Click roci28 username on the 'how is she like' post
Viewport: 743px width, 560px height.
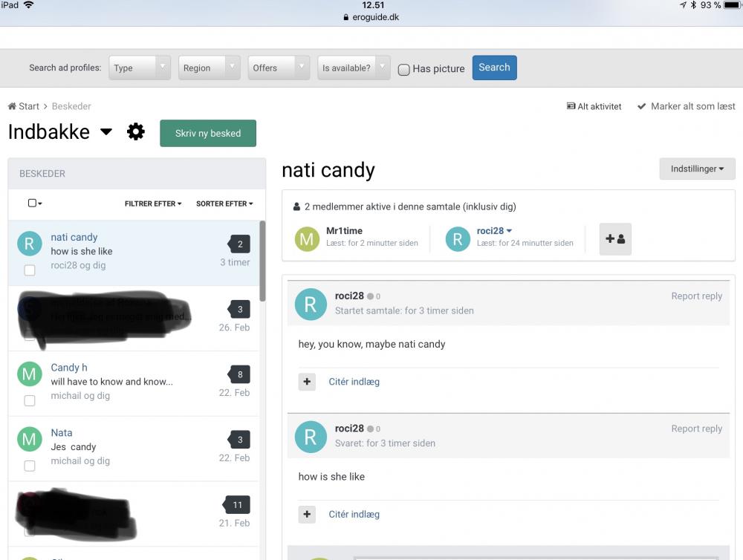pyautogui.click(x=349, y=429)
